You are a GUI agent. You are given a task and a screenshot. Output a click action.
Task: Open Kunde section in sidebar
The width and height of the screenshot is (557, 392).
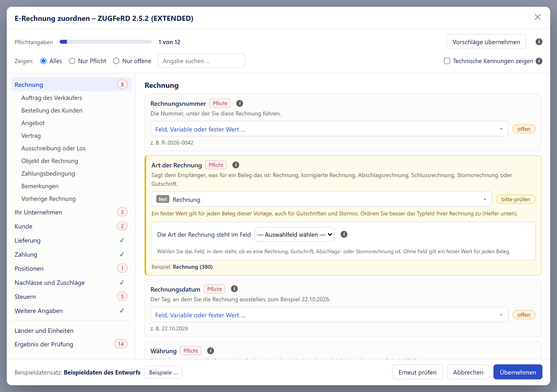pos(71,226)
